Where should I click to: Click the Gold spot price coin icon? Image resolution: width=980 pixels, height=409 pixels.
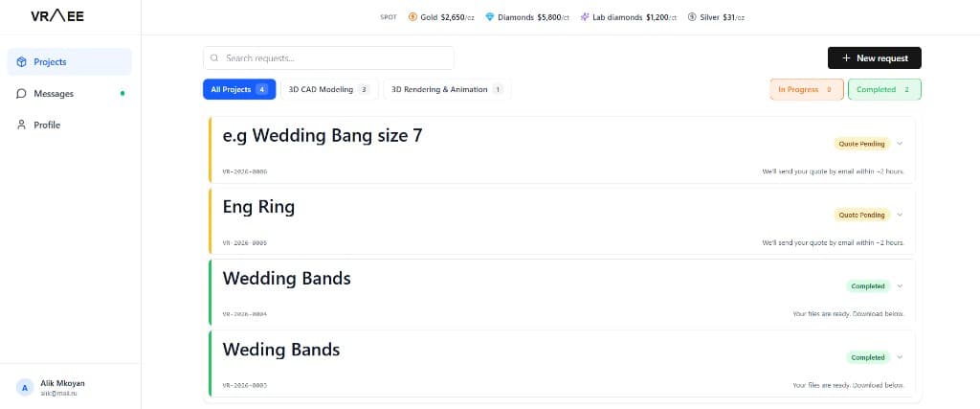pyautogui.click(x=412, y=17)
